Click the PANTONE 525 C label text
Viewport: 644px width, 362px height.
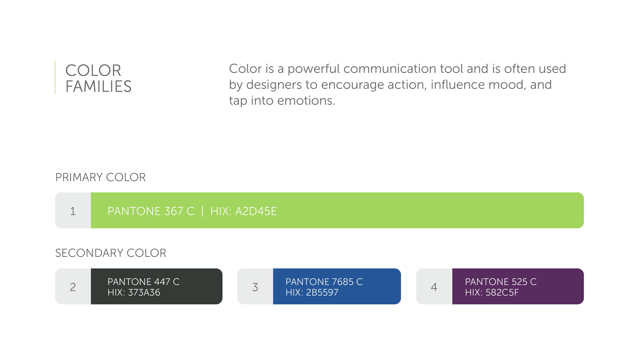click(x=500, y=282)
